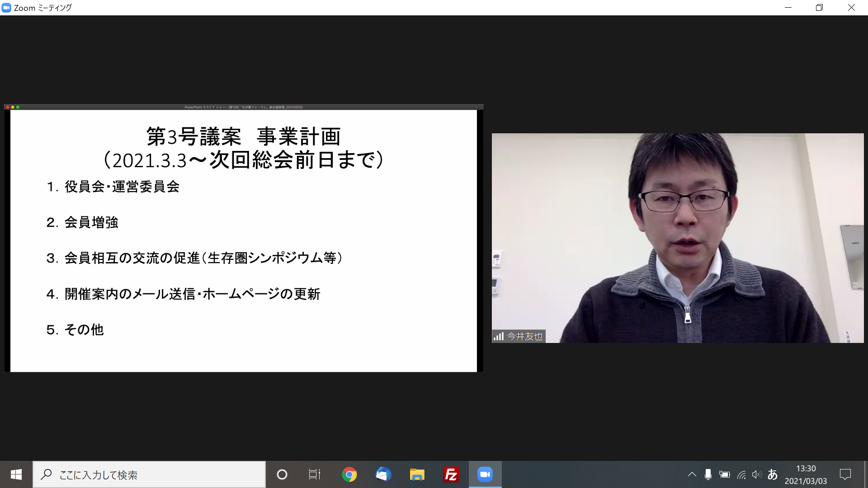Open Thunderbird mail icon on taskbar

[x=383, y=474]
